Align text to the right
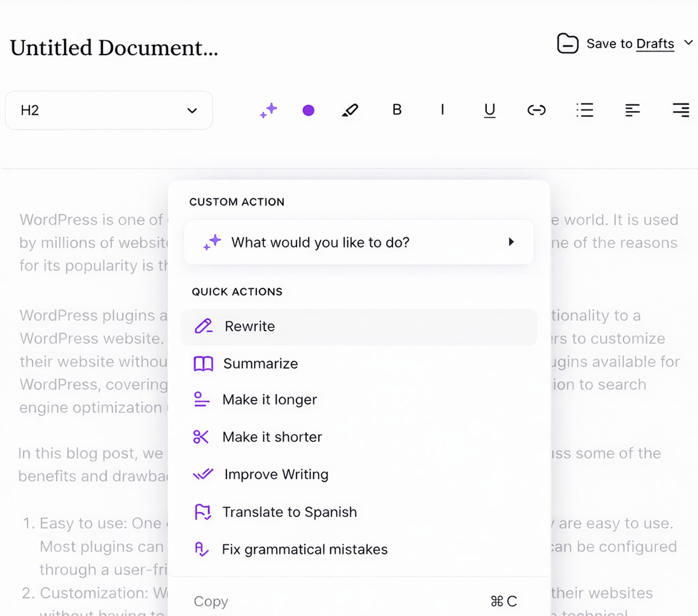This screenshot has width=698, height=616. tap(681, 111)
